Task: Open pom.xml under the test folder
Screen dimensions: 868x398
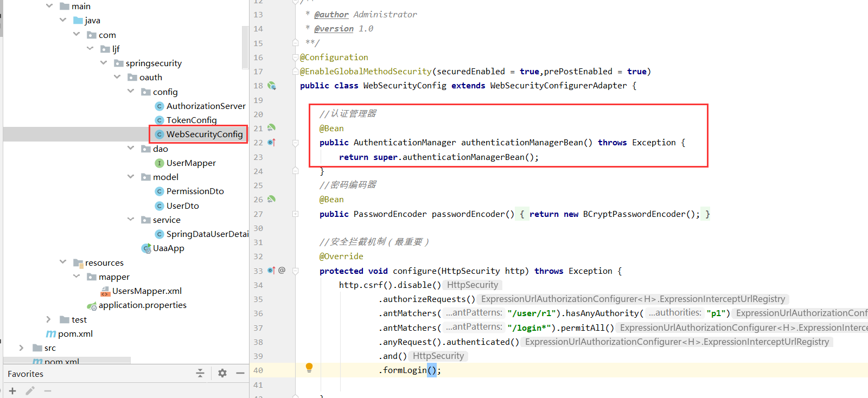Action: click(x=75, y=333)
